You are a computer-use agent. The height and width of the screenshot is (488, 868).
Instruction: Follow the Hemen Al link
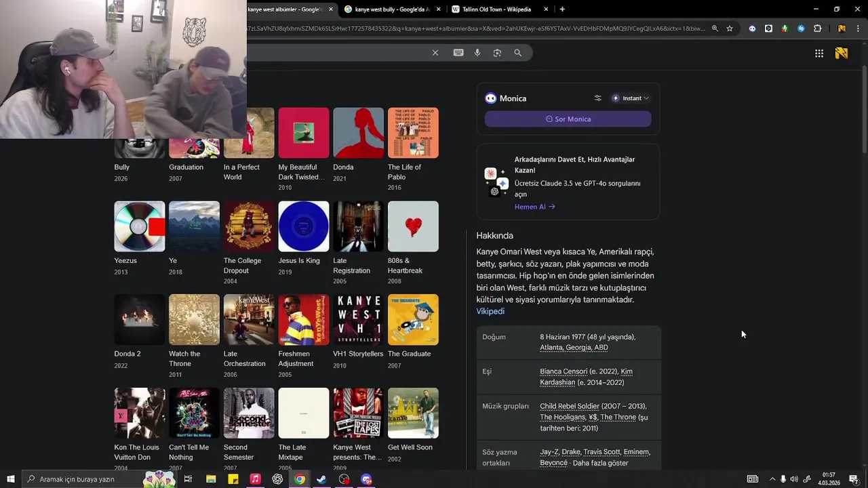(x=534, y=207)
